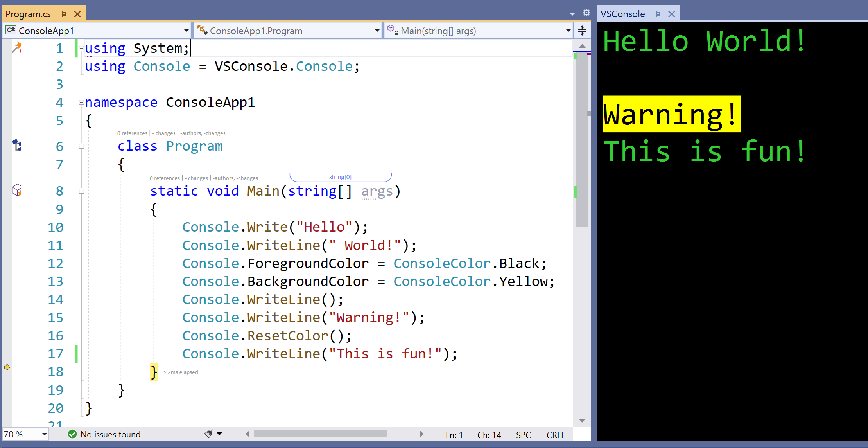This screenshot has height=448, width=868.
Task: Open the Main(string[] args) member dropdown
Action: tap(568, 31)
